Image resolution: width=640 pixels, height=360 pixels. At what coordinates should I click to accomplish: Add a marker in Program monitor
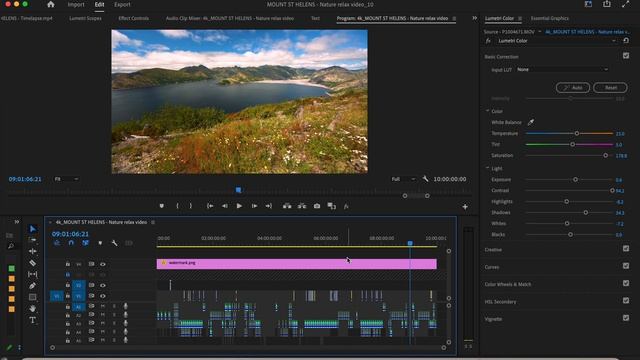click(162, 206)
